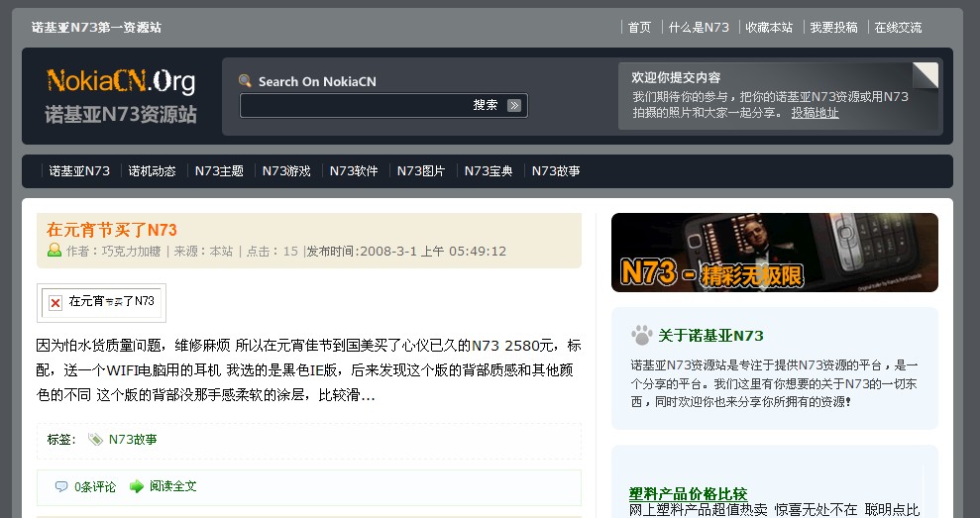Click the paw icon beside 关于诺基亚N73
Image resolution: width=980 pixels, height=518 pixels.
642,336
